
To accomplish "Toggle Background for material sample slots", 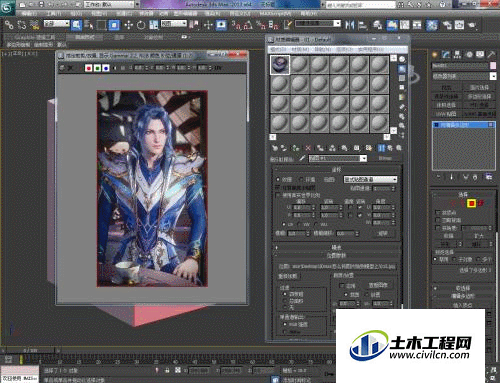I will [402, 78].
